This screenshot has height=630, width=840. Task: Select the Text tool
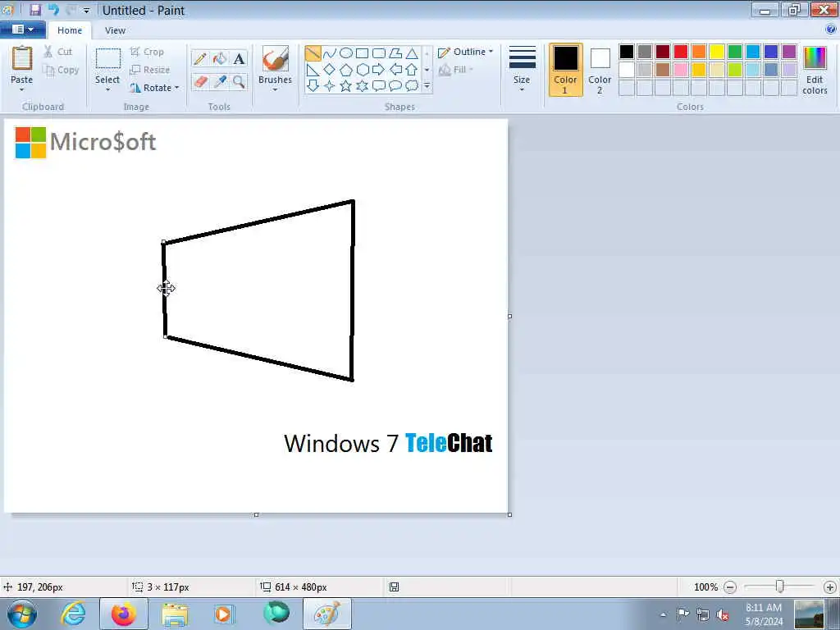tap(239, 58)
